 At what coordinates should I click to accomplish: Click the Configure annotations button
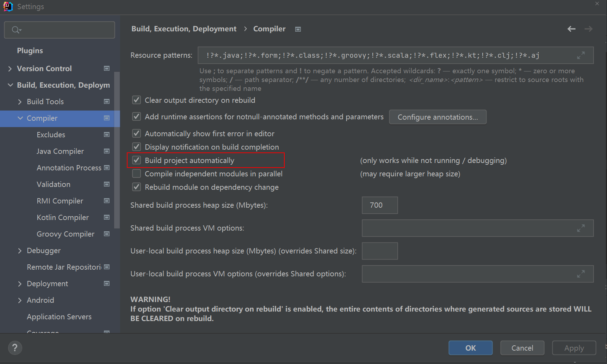[x=438, y=117]
